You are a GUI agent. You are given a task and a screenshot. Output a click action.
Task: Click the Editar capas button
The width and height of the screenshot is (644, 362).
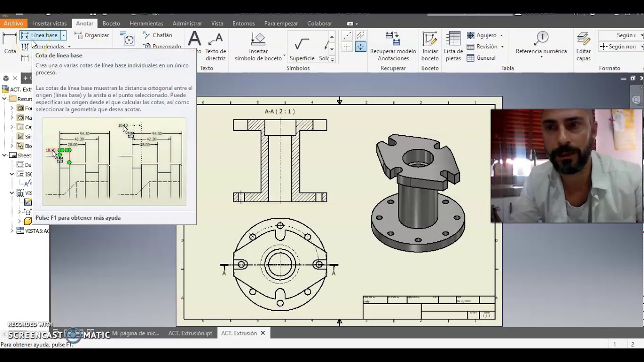583,46
